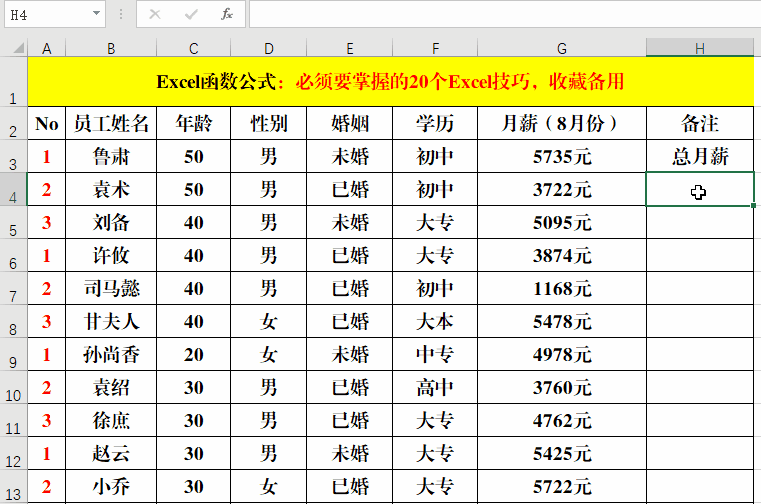Screen dimensions: 761x504
Task: Click the 员工姓名 header cell
Action: (111, 123)
